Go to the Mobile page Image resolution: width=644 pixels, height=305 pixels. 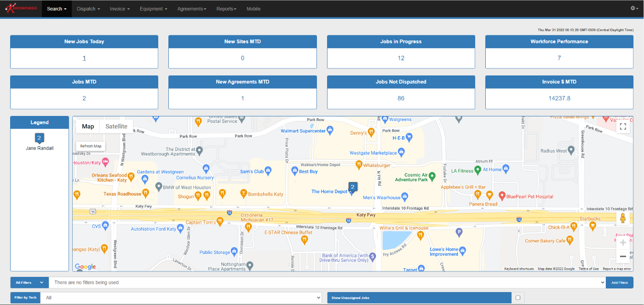(253, 9)
